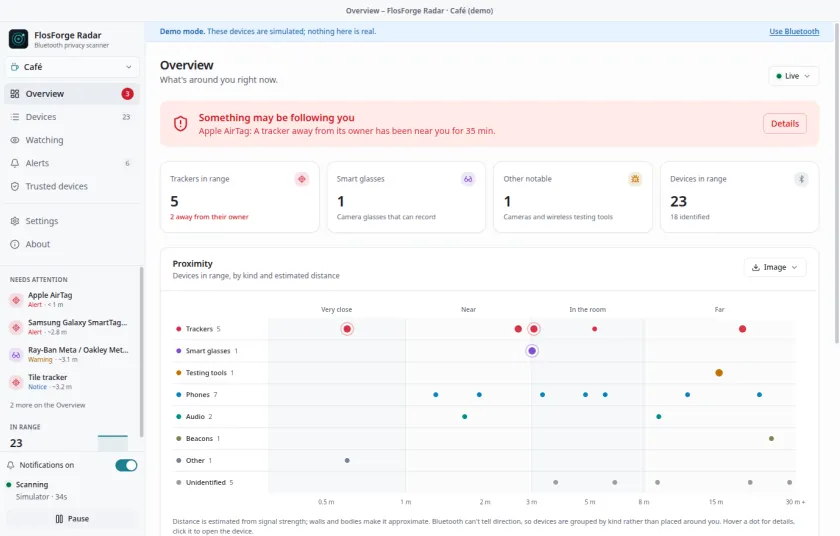Viewport: 840px width, 536px height.
Task: Click the Trackers in range card icon
Action: tap(302, 179)
